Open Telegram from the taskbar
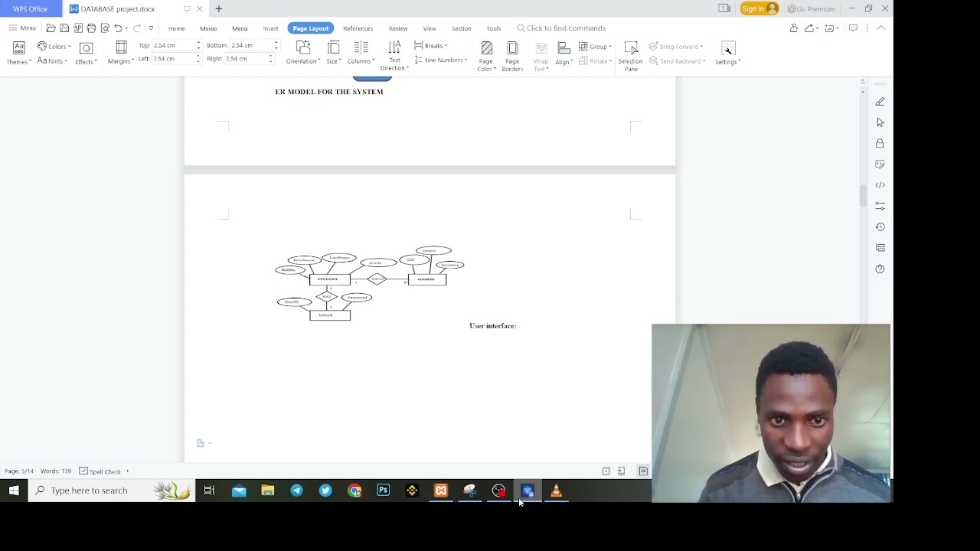Screen dimensions: 980x551 (296, 491)
